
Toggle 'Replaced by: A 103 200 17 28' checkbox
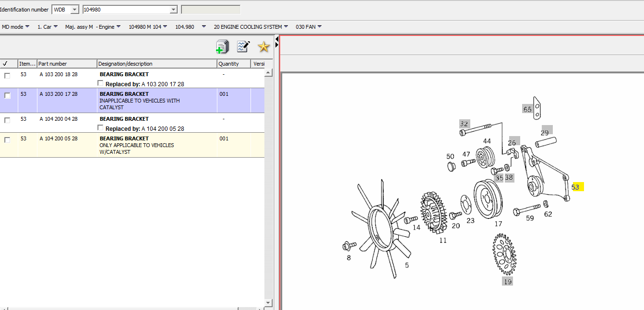click(100, 83)
